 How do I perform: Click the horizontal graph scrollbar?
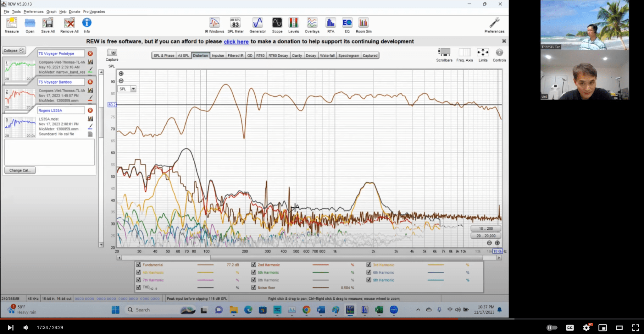(309, 258)
